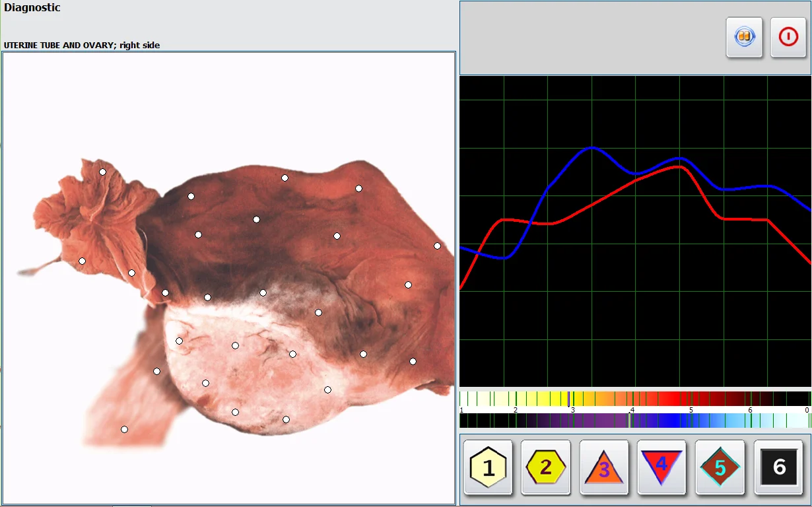The height and width of the screenshot is (507, 812).
Task: Click the highest peak of the red curve
Action: coord(679,166)
